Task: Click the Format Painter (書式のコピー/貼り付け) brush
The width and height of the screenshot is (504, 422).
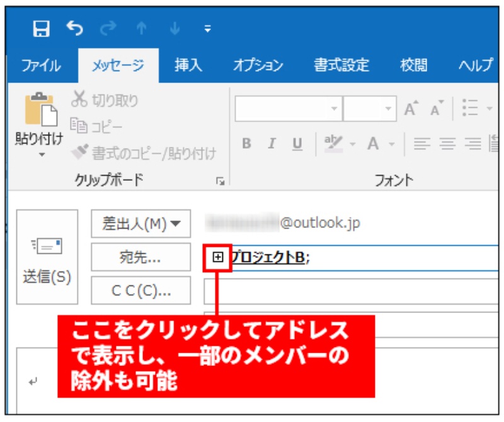Action: click(x=79, y=152)
